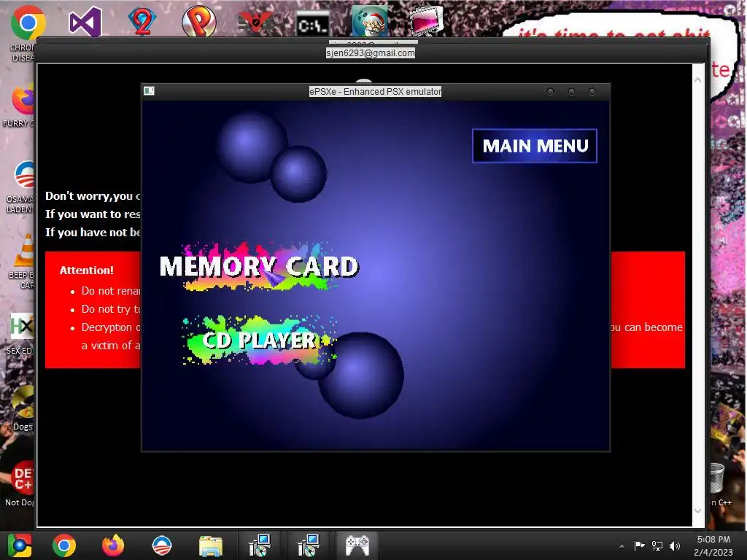This screenshot has width=747, height=560.
Task: Maximize the ePSXe emulator window
Action: (x=571, y=91)
